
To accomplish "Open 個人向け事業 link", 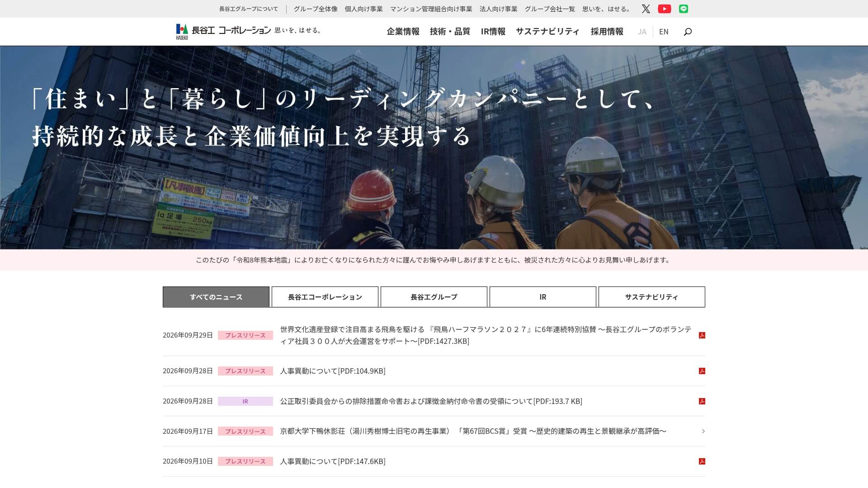I will pyautogui.click(x=363, y=9).
